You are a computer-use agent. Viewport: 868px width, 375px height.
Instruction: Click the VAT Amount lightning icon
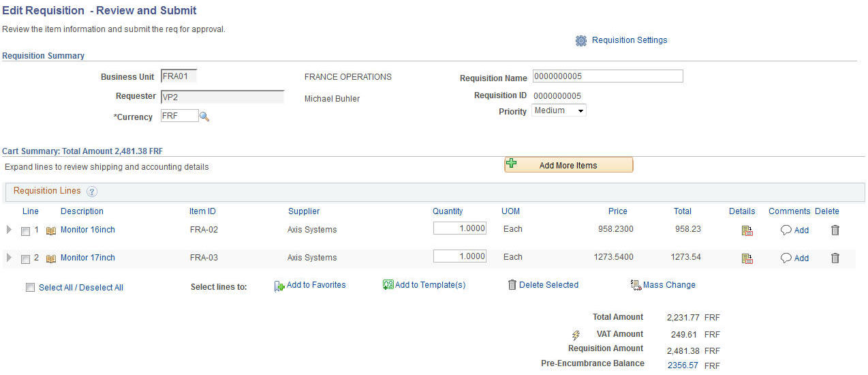click(576, 335)
